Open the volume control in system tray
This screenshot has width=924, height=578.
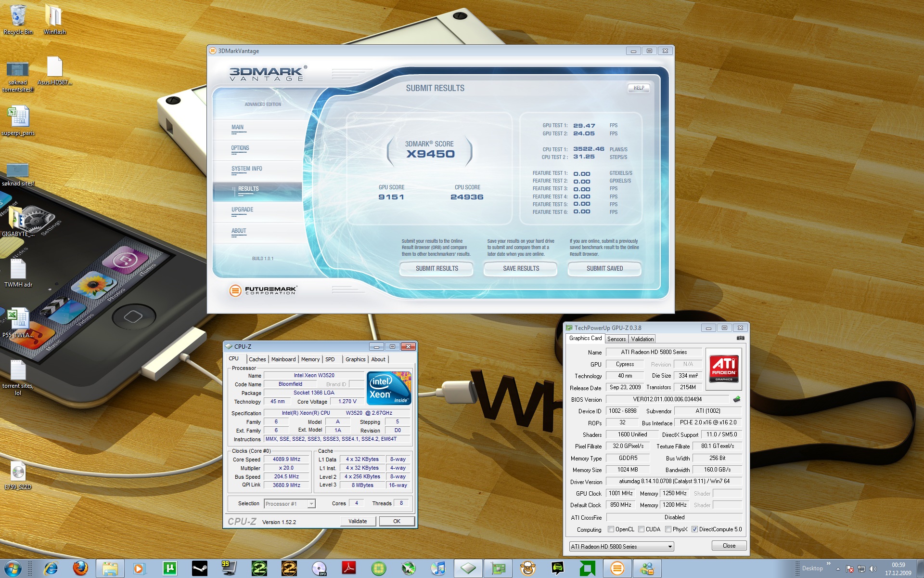(873, 569)
